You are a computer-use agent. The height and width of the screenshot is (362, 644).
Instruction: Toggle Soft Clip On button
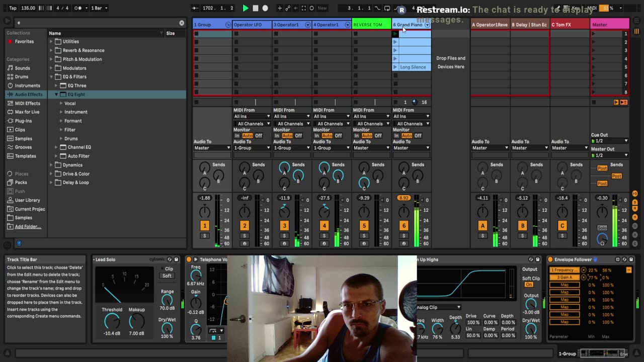pyautogui.click(x=529, y=285)
